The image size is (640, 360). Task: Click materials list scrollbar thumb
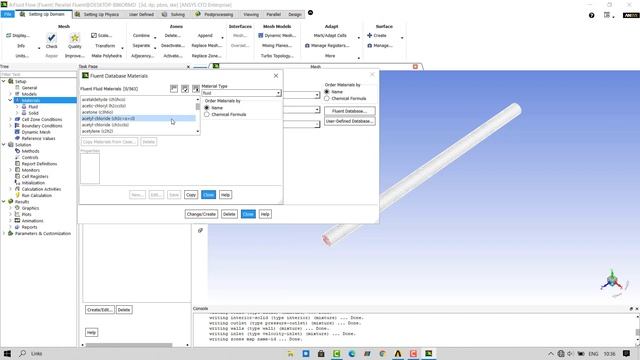pos(198,107)
